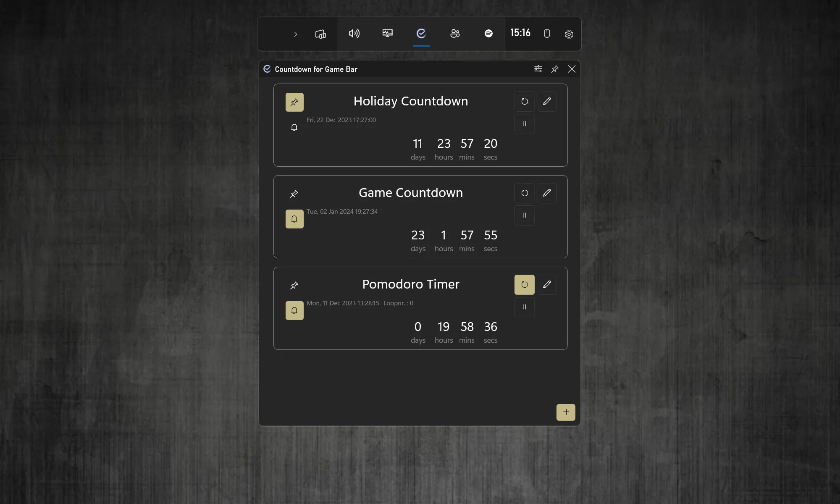Image resolution: width=840 pixels, height=504 pixels.
Task: Click the Game Countdown title
Action: [411, 193]
